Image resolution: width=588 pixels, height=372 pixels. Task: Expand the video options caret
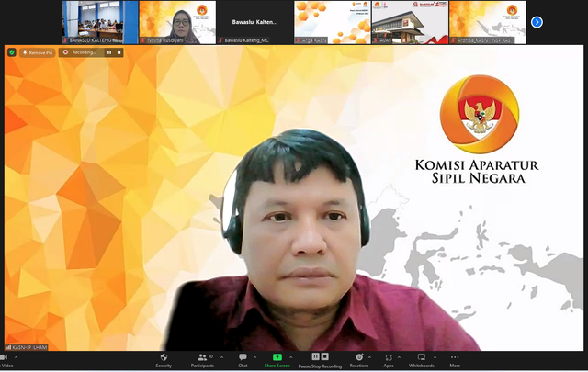tap(16, 357)
